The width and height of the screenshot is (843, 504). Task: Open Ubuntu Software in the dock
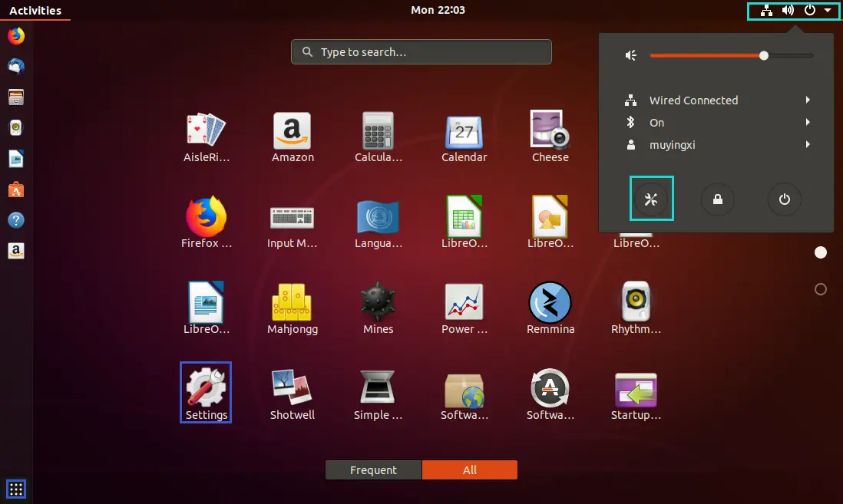pyautogui.click(x=16, y=189)
